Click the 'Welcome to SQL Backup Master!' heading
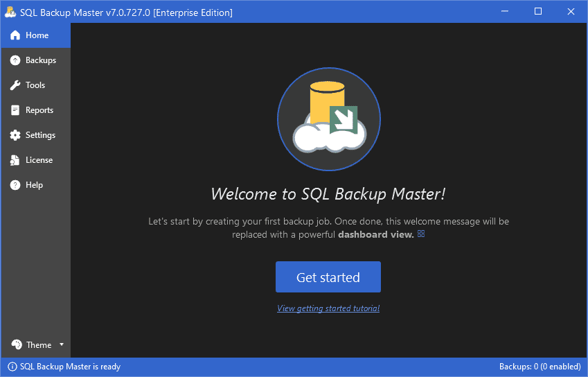This screenshot has height=377, width=588. click(328, 194)
